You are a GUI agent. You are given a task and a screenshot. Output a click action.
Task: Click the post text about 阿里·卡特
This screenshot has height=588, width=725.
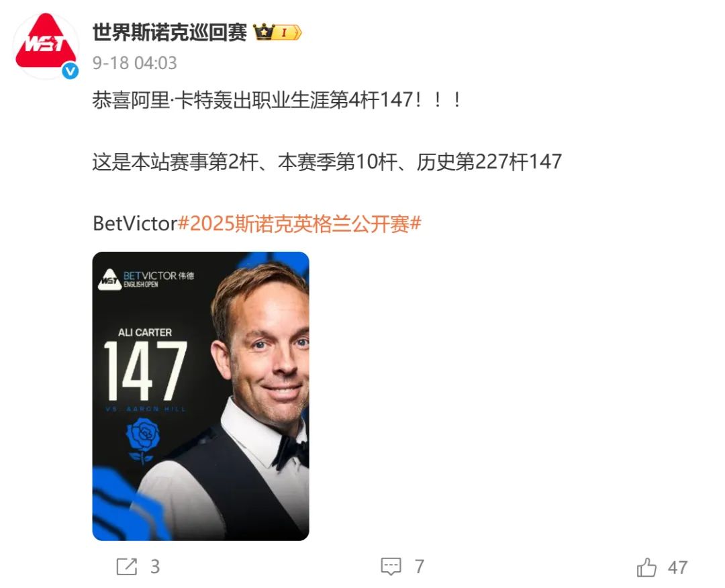(277, 100)
